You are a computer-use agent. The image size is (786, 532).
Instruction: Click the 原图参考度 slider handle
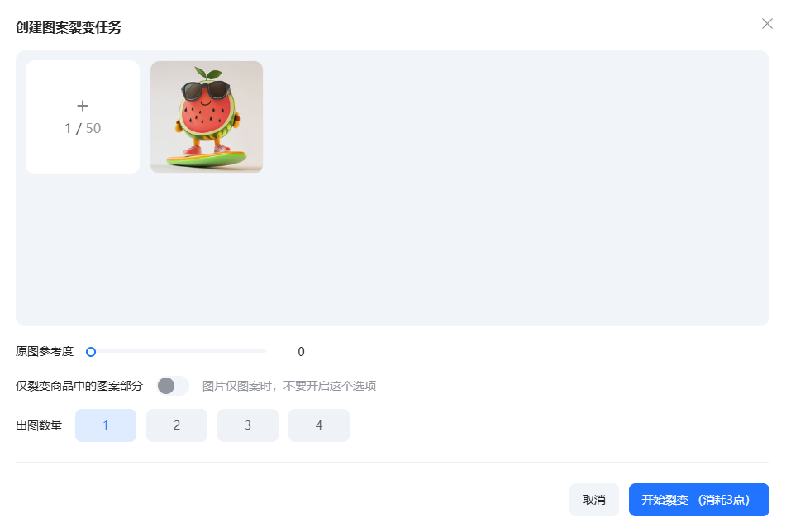point(91,352)
